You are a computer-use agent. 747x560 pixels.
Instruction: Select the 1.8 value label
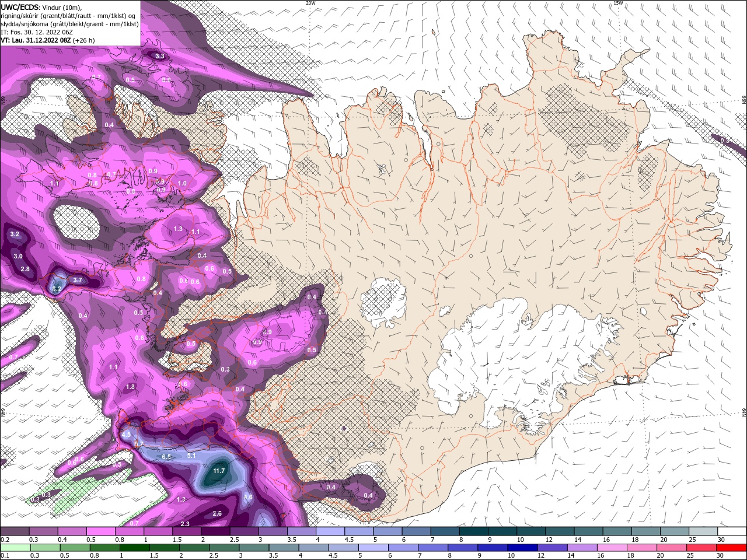click(131, 387)
